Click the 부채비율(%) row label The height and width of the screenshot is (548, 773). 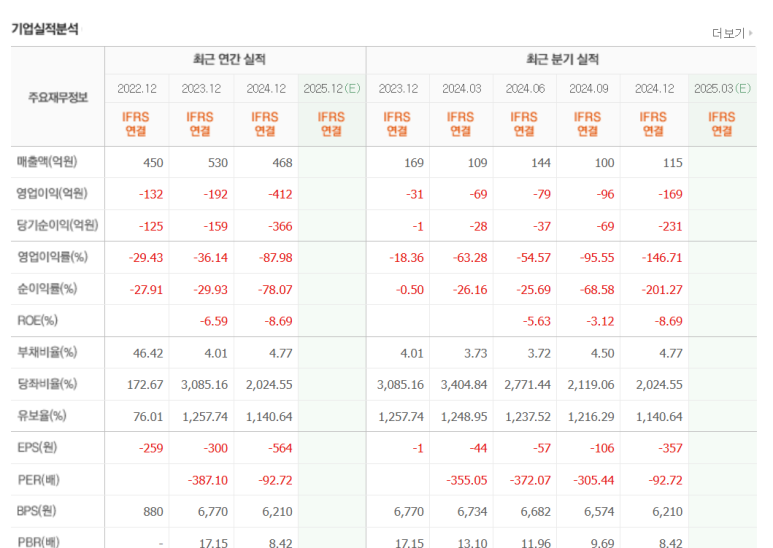(x=47, y=352)
